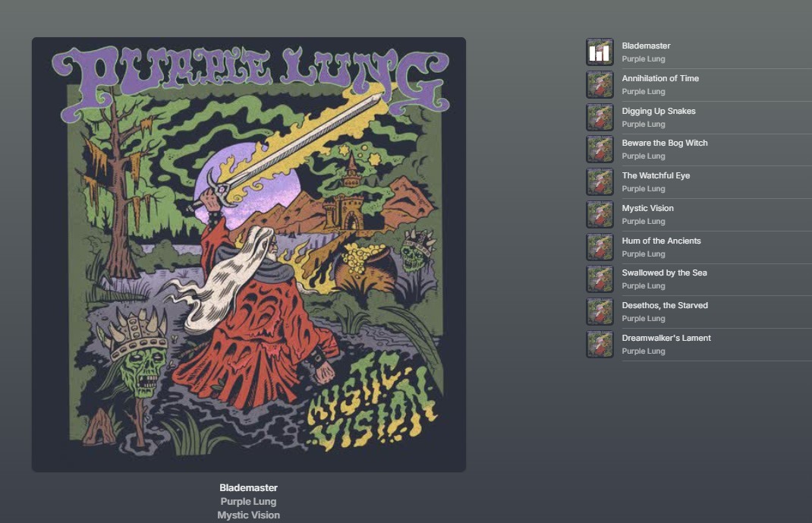Viewport: 812px width, 523px height.
Task: Click the Mystic Vision track thumbnail in queue
Action: [600, 215]
